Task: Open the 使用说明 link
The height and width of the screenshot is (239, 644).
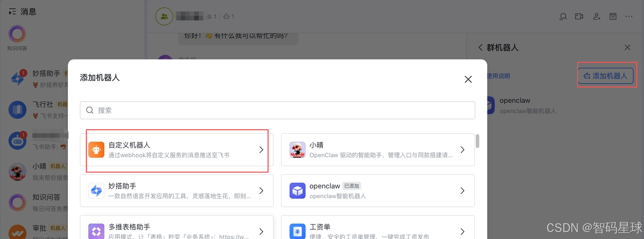Action: (x=498, y=76)
